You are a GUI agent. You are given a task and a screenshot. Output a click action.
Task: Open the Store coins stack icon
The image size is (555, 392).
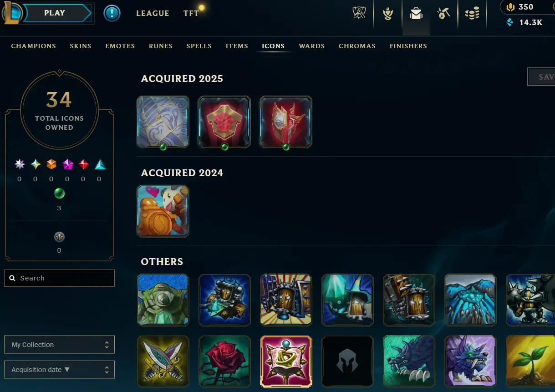pyautogui.click(x=472, y=14)
